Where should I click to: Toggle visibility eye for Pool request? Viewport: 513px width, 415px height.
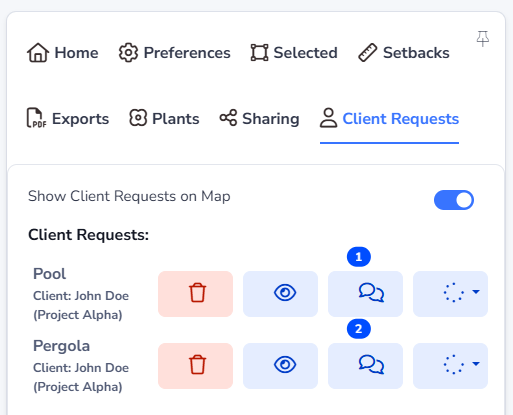280,294
